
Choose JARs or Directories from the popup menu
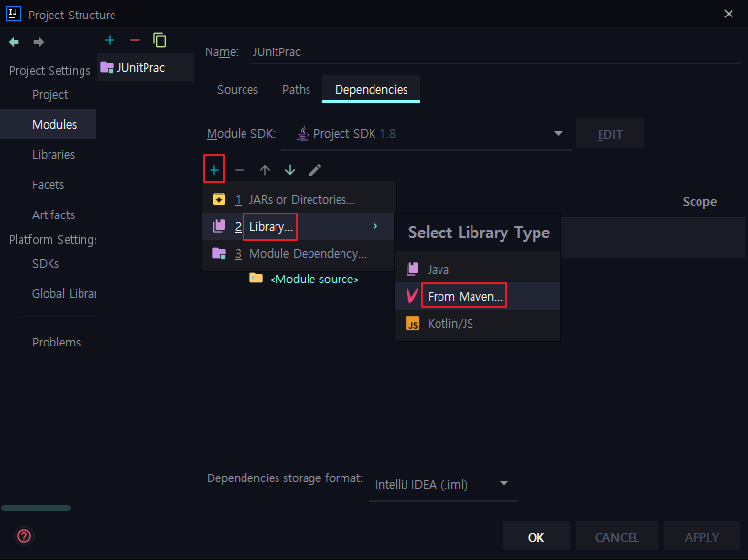[299, 199]
